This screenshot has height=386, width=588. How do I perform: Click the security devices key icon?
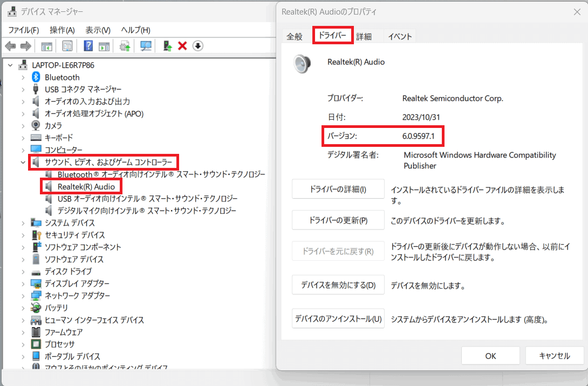(36, 235)
